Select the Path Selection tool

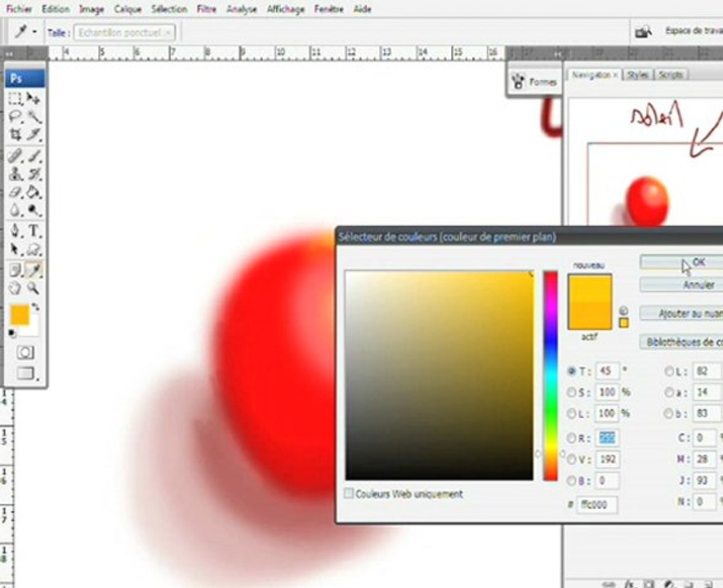click(15, 249)
